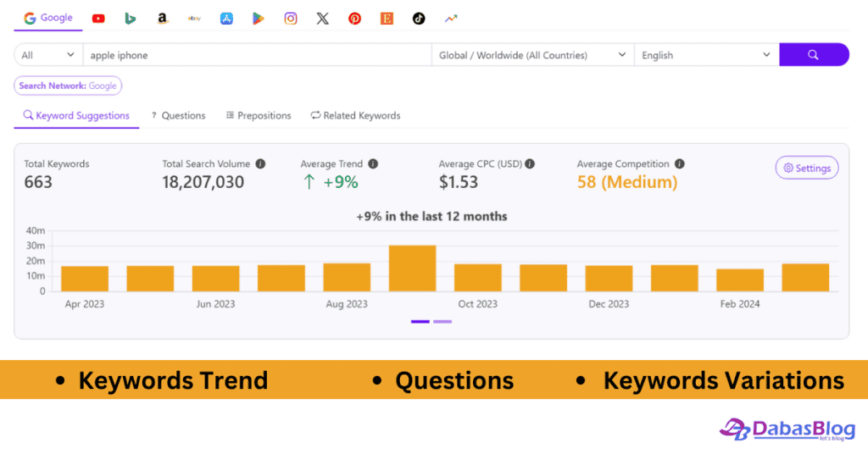Click the Aug 2023 chart bar
This screenshot has width=868, height=454.
tap(347, 278)
